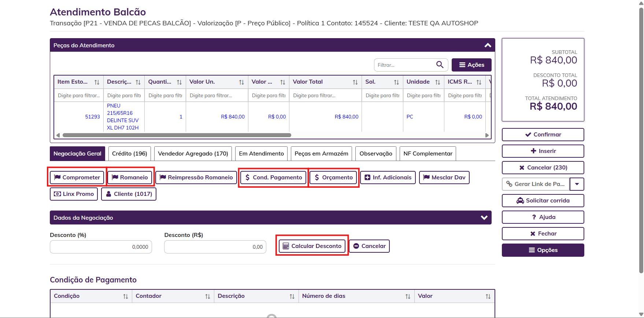Click Solicitar corrida button
Viewport: 644px width, 318px height.
coord(543,201)
